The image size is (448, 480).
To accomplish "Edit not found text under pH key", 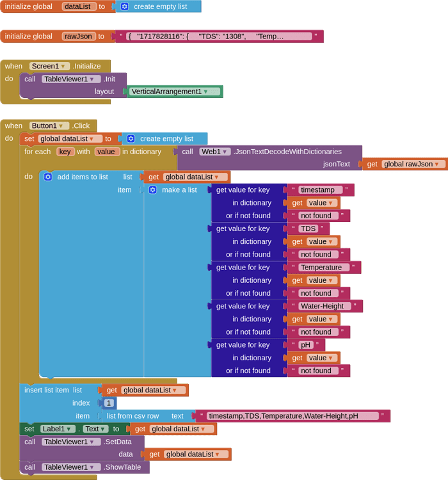I will [318, 371].
